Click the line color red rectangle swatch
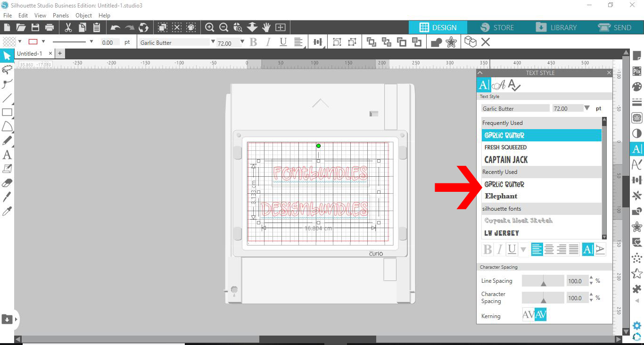 click(x=33, y=41)
